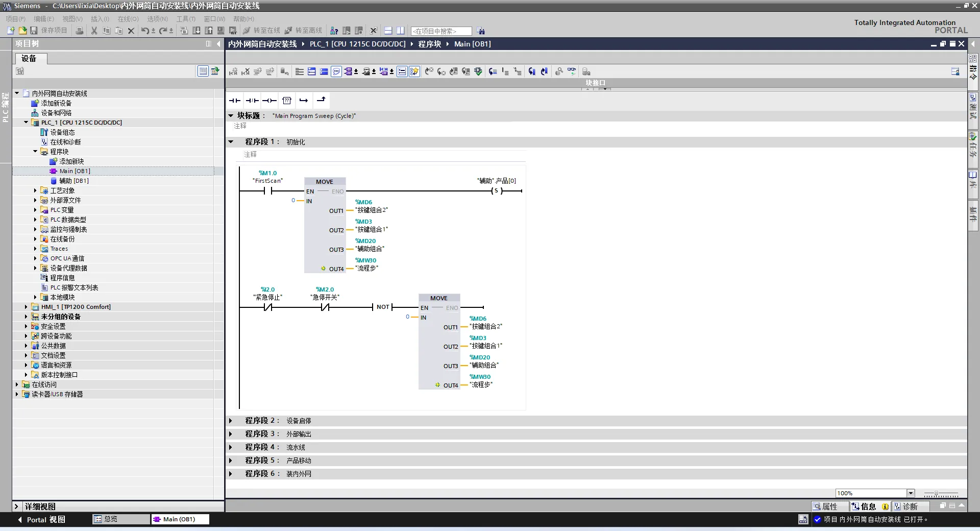Expand the 工艺对象 tree folder
This screenshot has height=531, width=980.
tap(35, 190)
